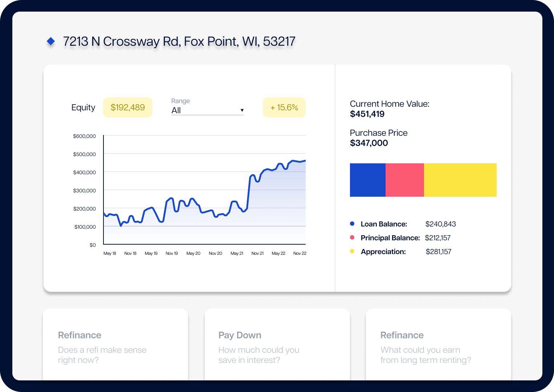This screenshot has height=392, width=554.
Task: Click the Range dropdown arrow
Action: coord(242,110)
